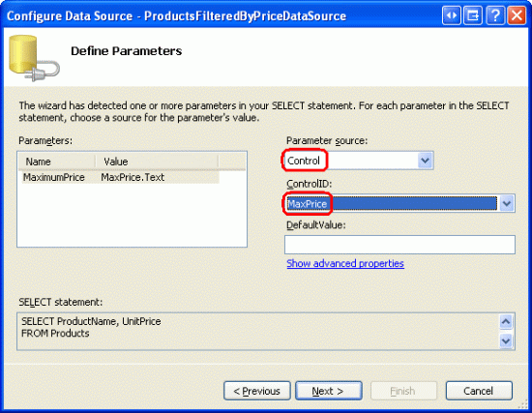This screenshot has width=532, height=413.
Task: Click the Next button
Action: click(x=329, y=391)
